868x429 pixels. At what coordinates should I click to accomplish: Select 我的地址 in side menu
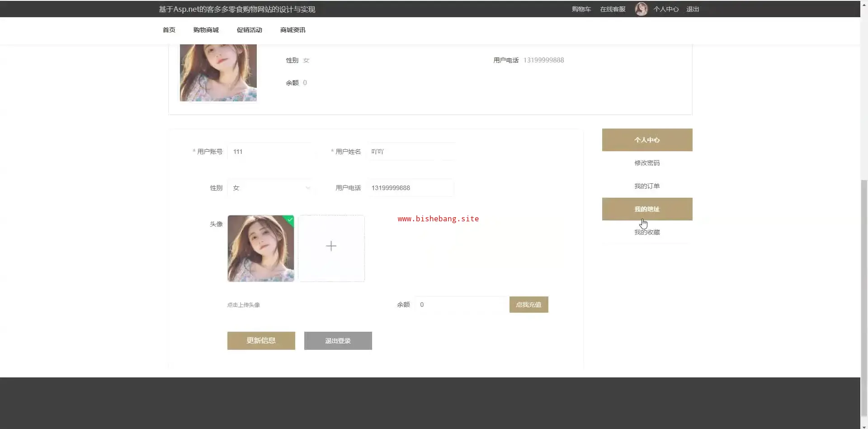(647, 209)
